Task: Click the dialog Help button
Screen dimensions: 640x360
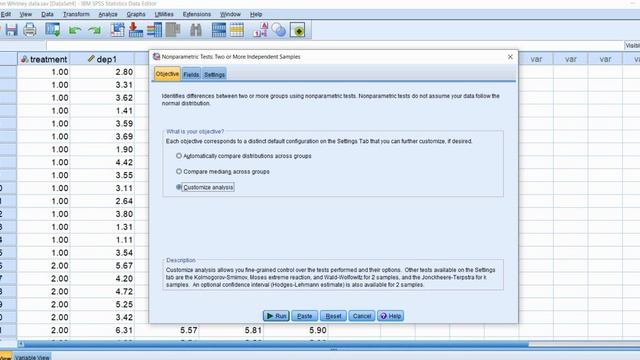Action: coord(391,316)
